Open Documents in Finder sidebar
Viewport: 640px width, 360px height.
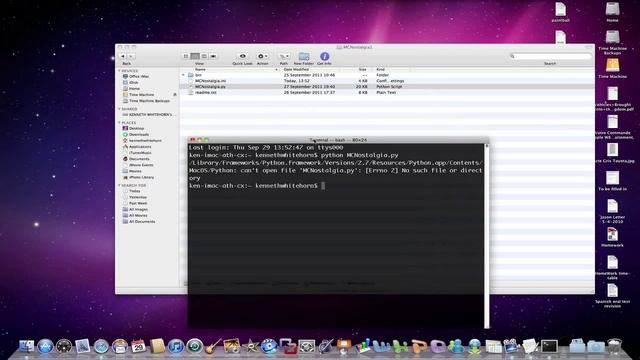click(136, 159)
